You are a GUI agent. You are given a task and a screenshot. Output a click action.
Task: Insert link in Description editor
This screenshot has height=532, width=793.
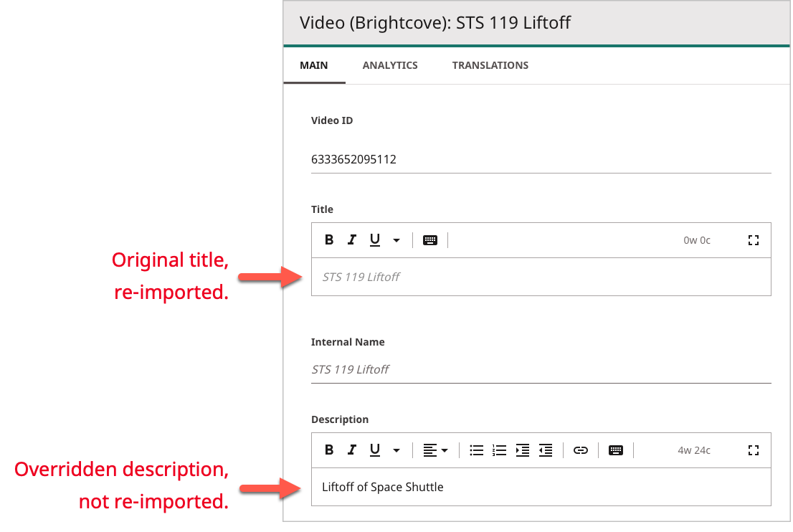coord(581,450)
